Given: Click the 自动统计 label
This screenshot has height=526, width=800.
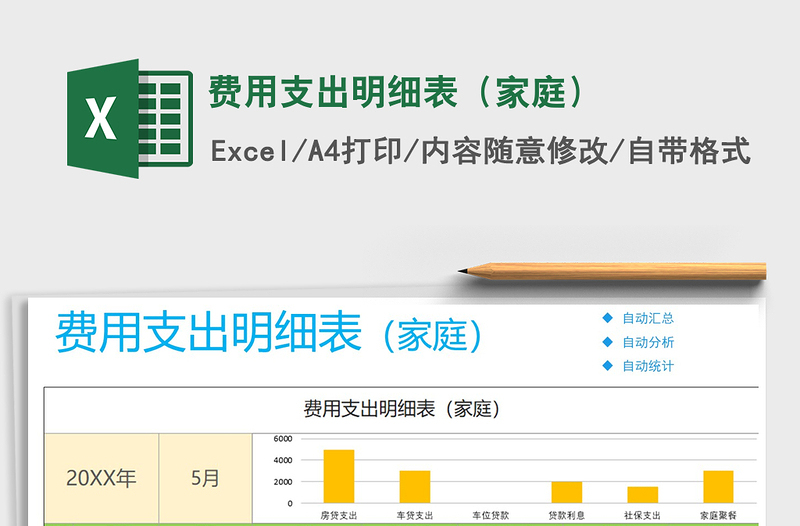Looking at the screenshot, I should point(648,366).
